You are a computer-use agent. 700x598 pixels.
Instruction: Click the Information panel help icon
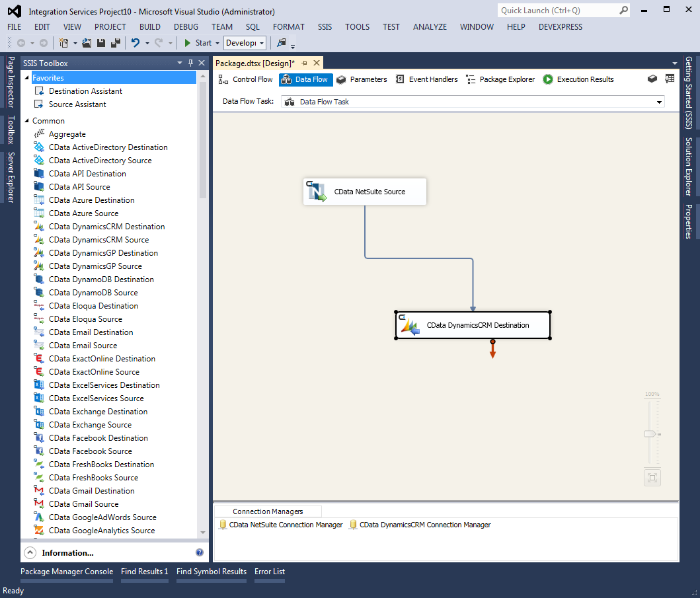[x=200, y=552]
